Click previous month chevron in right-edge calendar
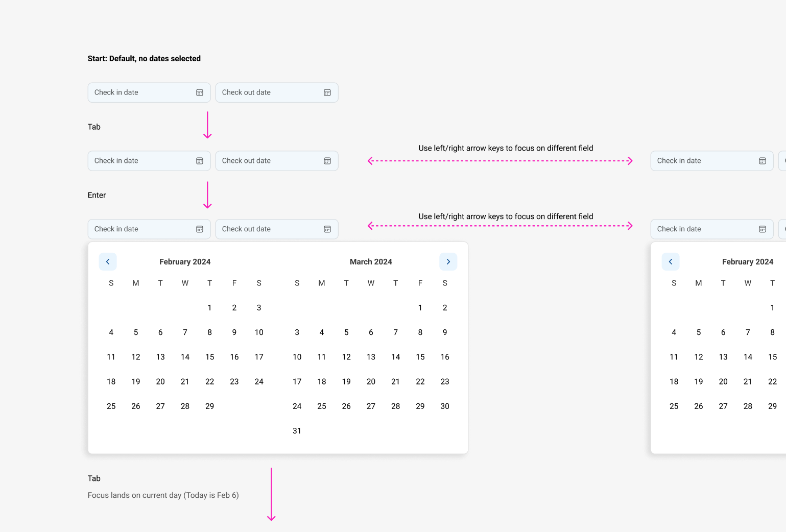Image resolution: width=786 pixels, height=532 pixels. 671,261
